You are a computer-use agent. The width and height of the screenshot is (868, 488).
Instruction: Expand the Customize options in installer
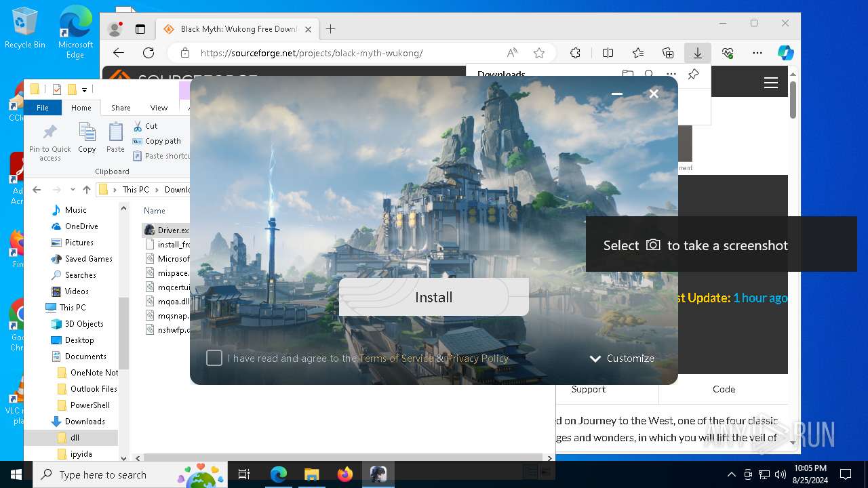[x=622, y=359]
